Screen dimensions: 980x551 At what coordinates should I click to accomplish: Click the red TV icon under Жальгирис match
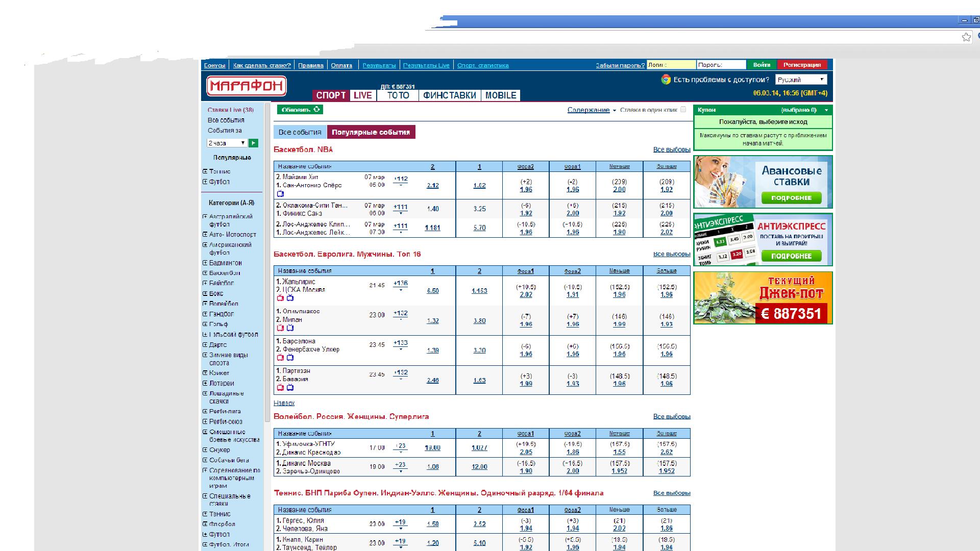(x=280, y=298)
